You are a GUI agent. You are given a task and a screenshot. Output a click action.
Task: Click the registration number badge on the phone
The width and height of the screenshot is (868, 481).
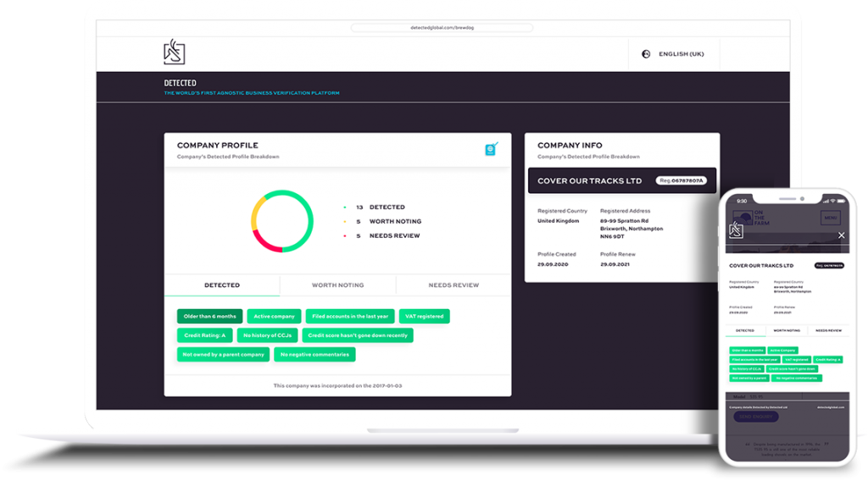[829, 265]
